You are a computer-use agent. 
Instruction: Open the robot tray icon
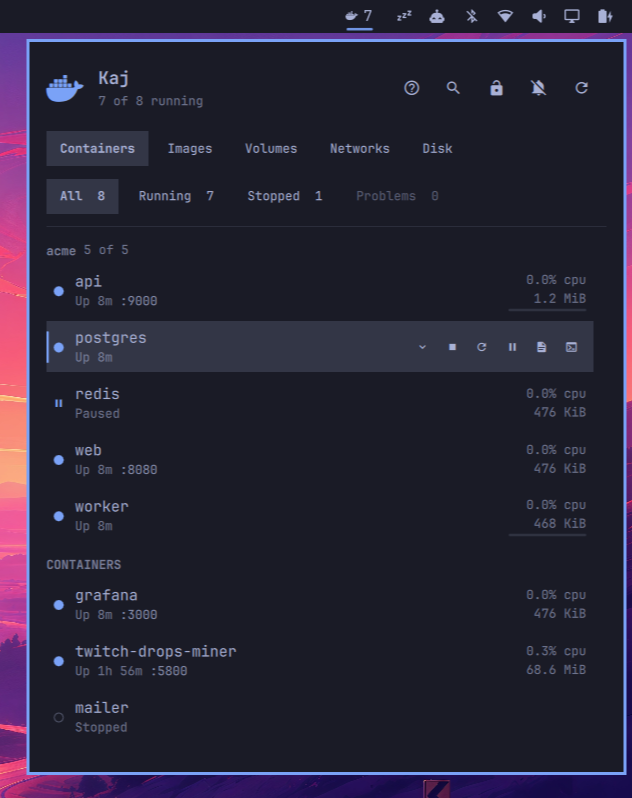pos(437,16)
